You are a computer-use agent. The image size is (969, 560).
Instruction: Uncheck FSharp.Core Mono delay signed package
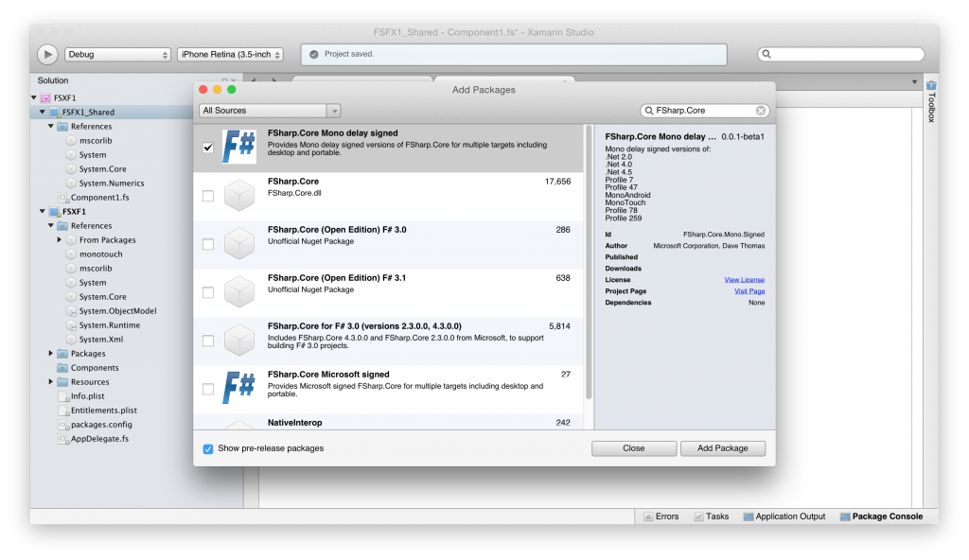[x=208, y=148]
